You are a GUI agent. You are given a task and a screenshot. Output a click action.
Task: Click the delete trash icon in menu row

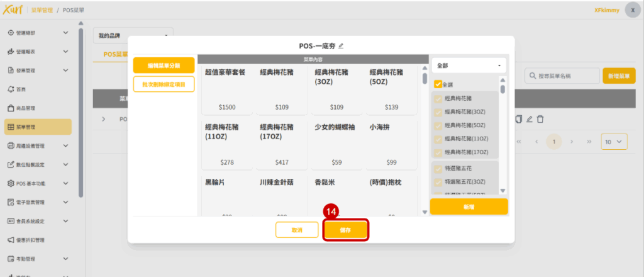pyautogui.click(x=540, y=119)
